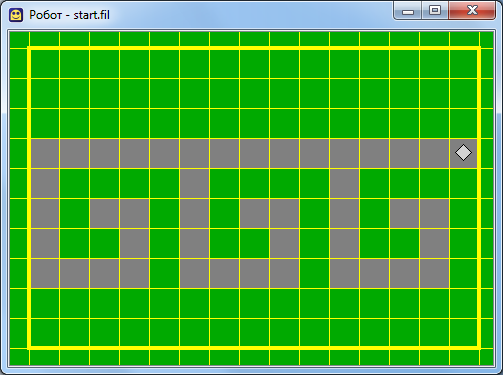Select the green cell directly above the robot
Screen dimensions: 503x375
(463, 124)
